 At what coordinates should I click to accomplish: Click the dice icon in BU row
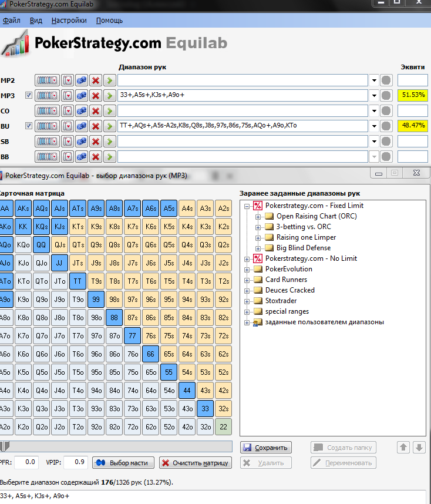pos(82,126)
